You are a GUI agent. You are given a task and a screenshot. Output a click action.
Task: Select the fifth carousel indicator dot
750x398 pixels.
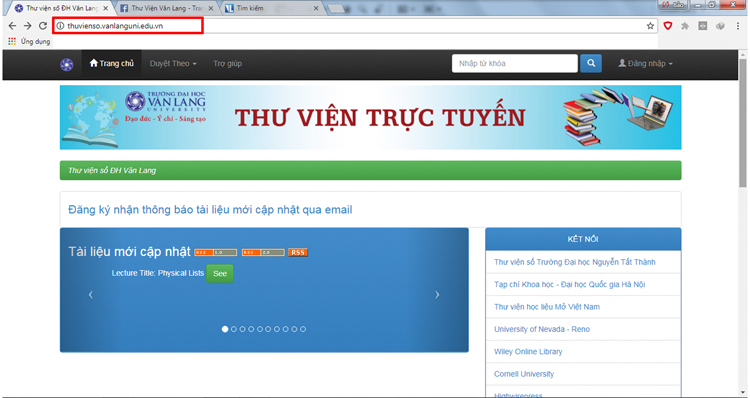pos(260,329)
